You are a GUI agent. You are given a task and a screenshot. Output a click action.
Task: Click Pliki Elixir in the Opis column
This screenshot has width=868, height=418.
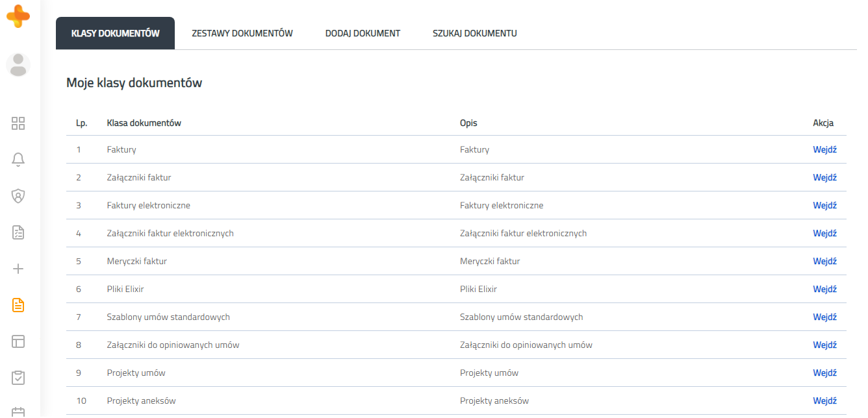(x=478, y=289)
